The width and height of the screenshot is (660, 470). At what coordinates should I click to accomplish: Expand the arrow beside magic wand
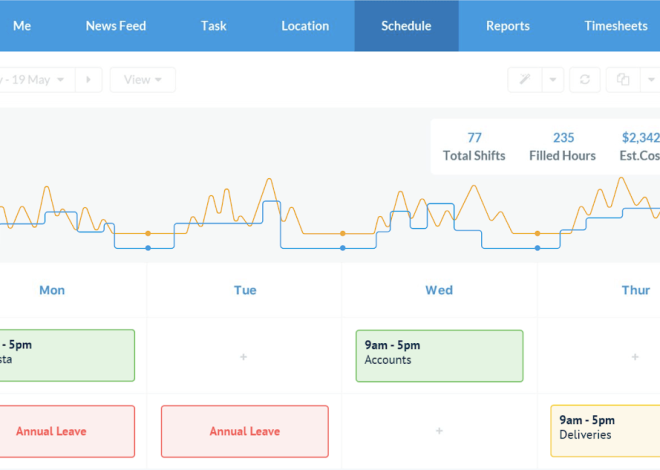point(553,80)
